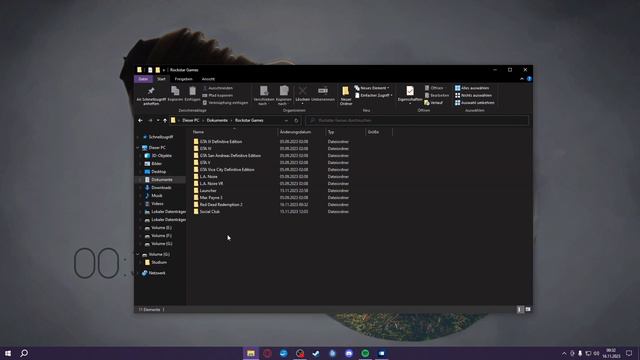Open the Verschieben nach menu

pos(264,96)
